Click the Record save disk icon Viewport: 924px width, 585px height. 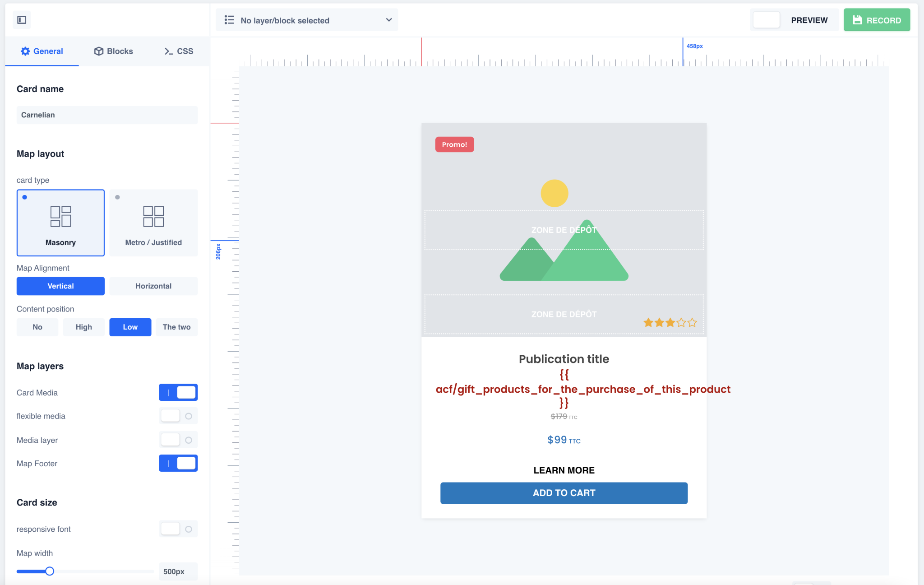(x=857, y=20)
